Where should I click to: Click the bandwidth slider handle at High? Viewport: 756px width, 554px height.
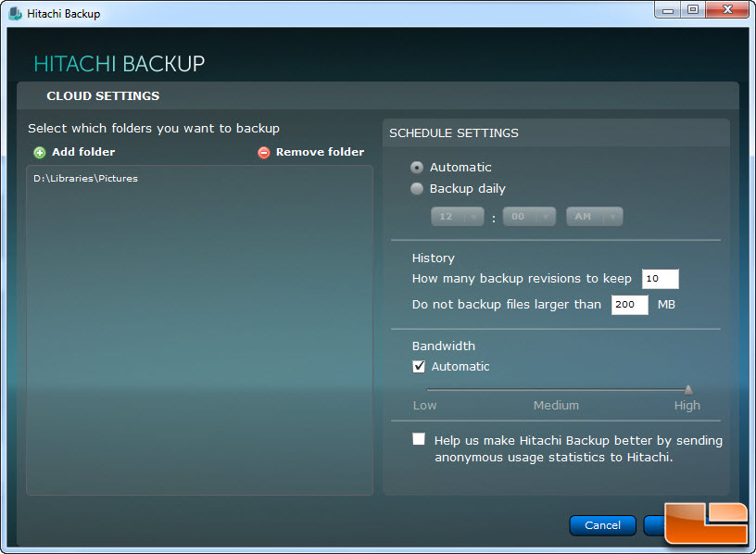(688, 390)
